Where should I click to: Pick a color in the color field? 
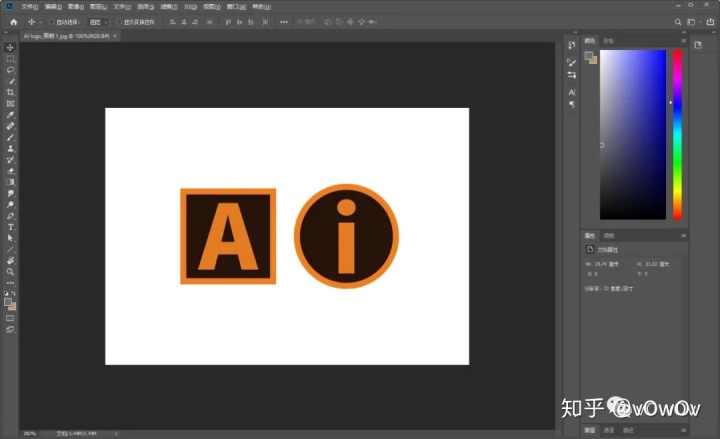633,135
